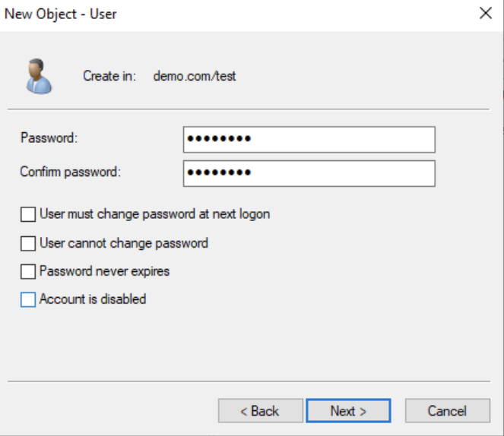Screen dimensions: 504x436
Task: Focus the Confirm password input field
Action: click(309, 173)
